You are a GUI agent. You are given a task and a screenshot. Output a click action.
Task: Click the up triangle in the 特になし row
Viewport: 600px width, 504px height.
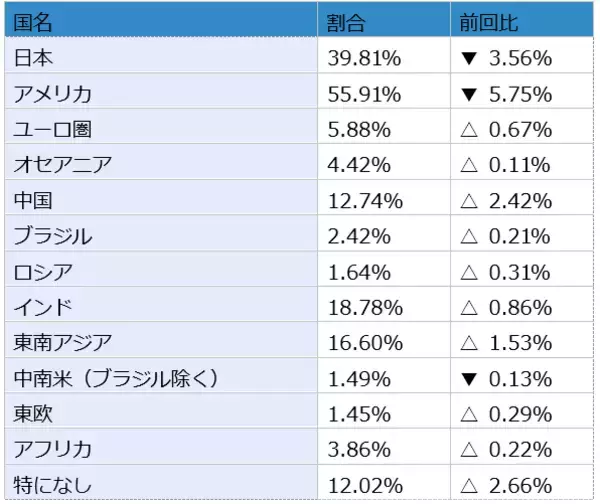[x=468, y=486]
